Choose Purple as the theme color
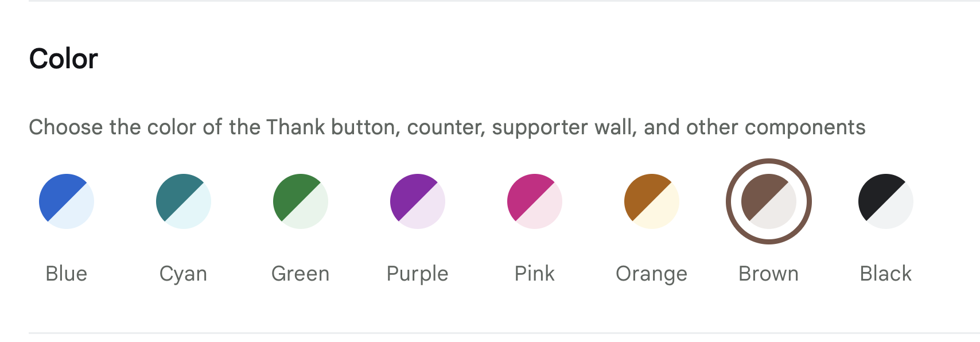Viewport: 980px width, 342px height. click(417, 201)
